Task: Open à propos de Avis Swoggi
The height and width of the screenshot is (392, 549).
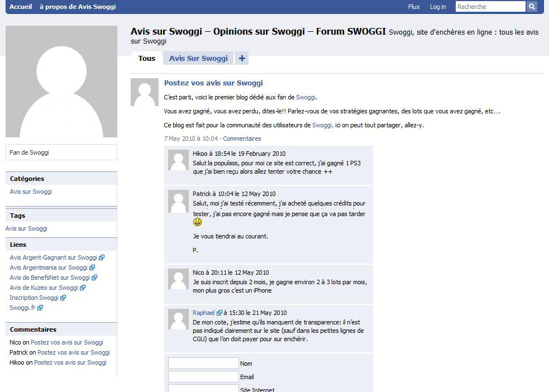Action: click(x=78, y=7)
